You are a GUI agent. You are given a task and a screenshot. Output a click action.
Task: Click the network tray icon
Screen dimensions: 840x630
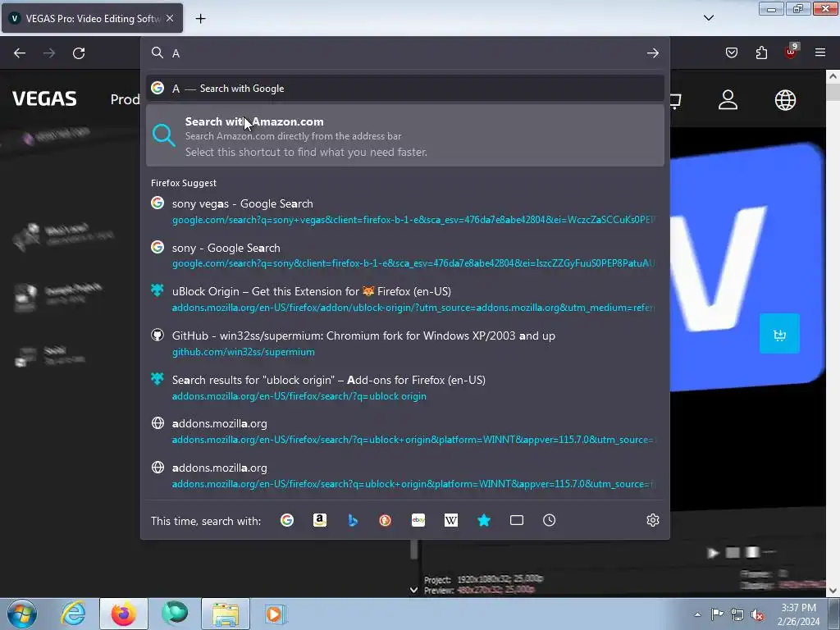[737, 614]
